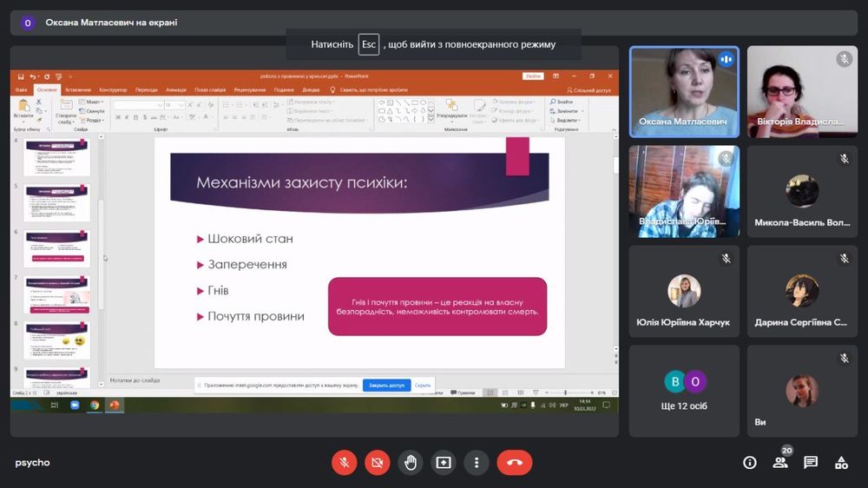Toggle underline formatting in ribbon

pos(135,117)
